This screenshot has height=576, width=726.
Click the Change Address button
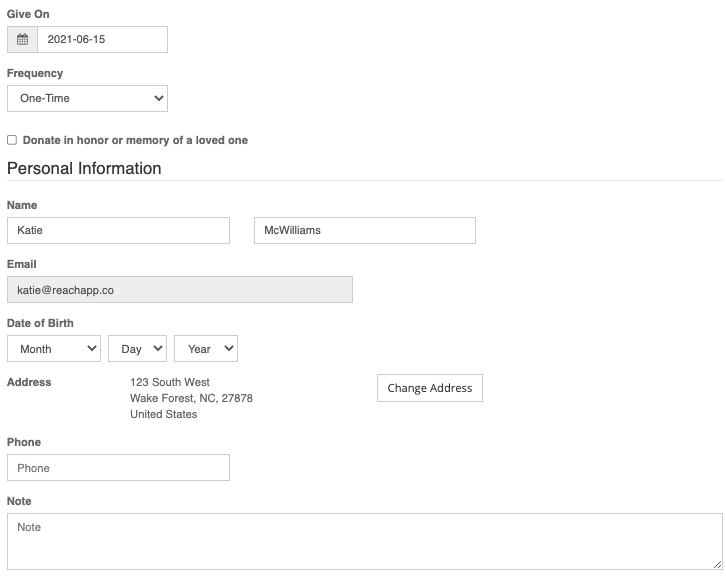pos(430,388)
